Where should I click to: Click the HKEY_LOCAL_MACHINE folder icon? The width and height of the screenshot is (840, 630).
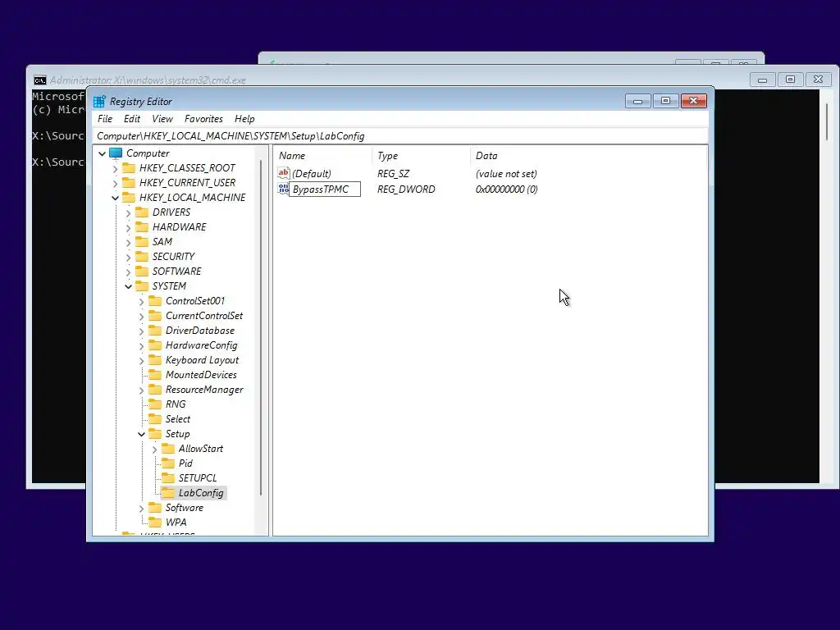[x=129, y=198]
